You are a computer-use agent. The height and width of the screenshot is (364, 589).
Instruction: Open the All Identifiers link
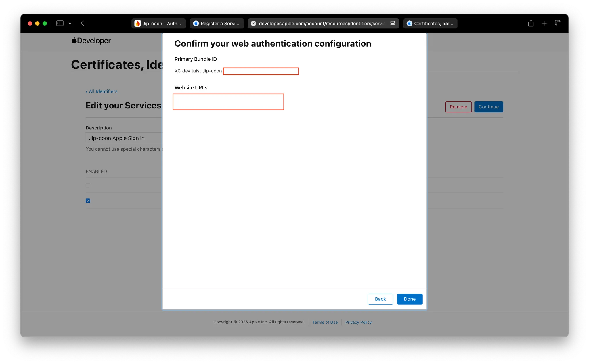[x=102, y=91]
